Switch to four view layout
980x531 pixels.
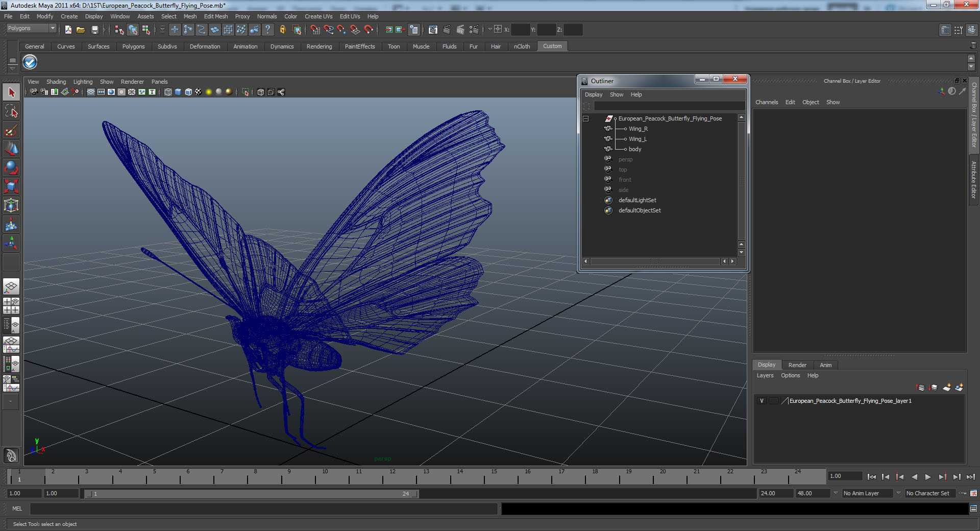click(x=11, y=306)
